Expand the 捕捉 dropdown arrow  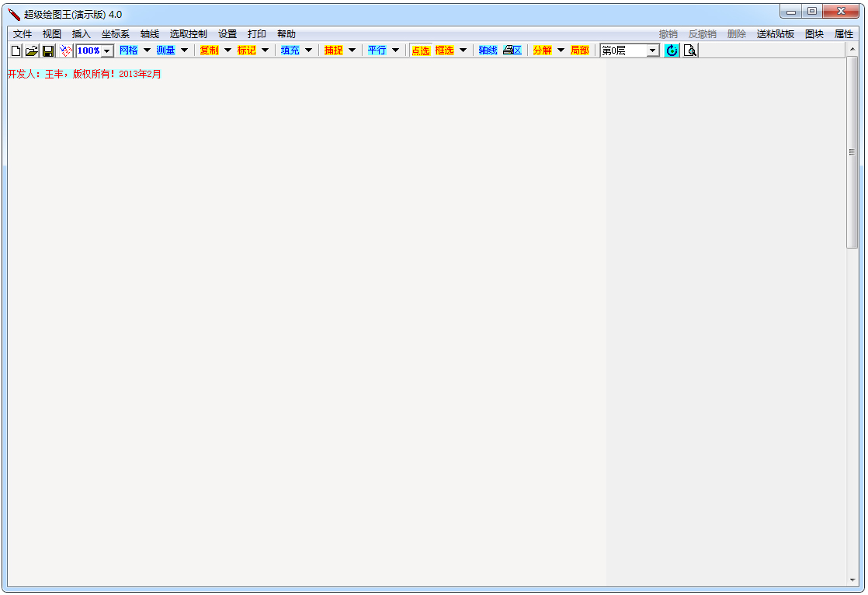coord(352,50)
